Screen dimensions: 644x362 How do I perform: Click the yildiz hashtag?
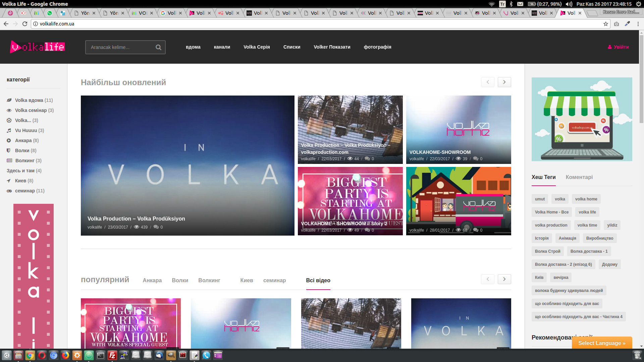(x=612, y=225)
